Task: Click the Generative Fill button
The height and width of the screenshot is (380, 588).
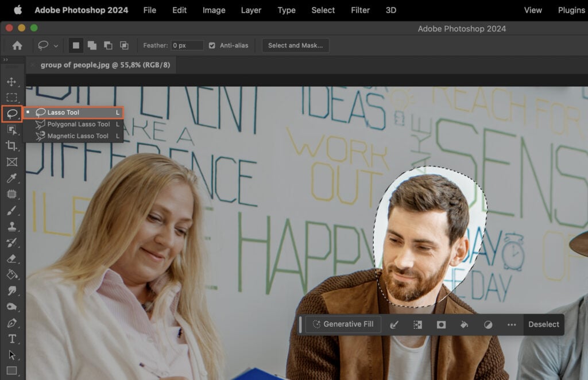Action: click(x=343, y=324)
